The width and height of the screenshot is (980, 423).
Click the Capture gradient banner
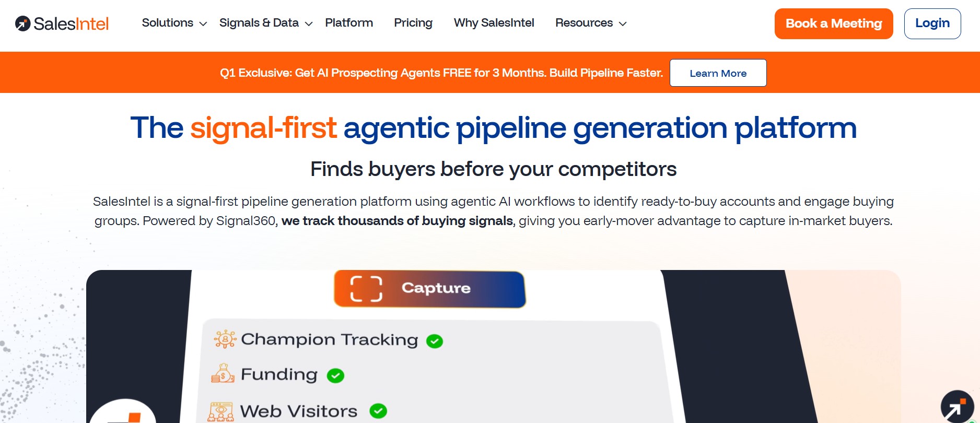(x=429, y=289)
